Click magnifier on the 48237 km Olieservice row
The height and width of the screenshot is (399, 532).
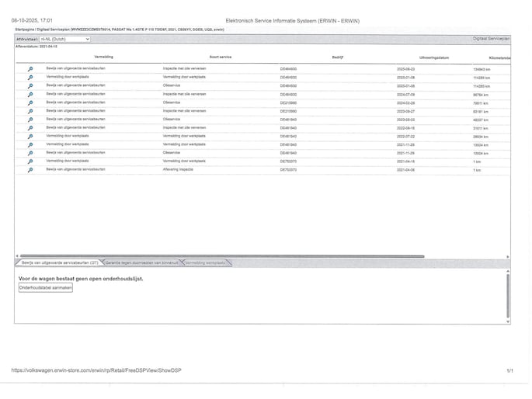30,120
